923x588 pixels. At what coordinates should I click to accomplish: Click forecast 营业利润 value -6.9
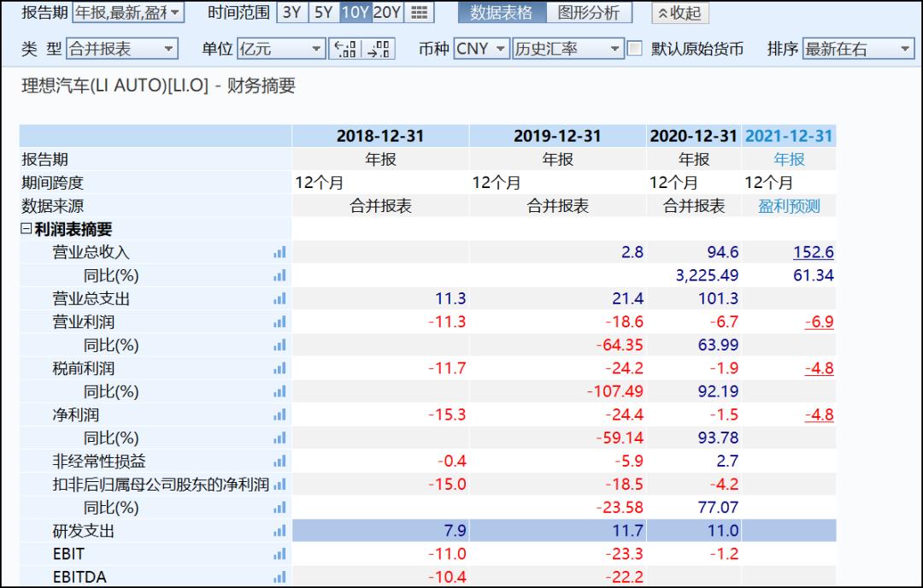tap(820, 322)
